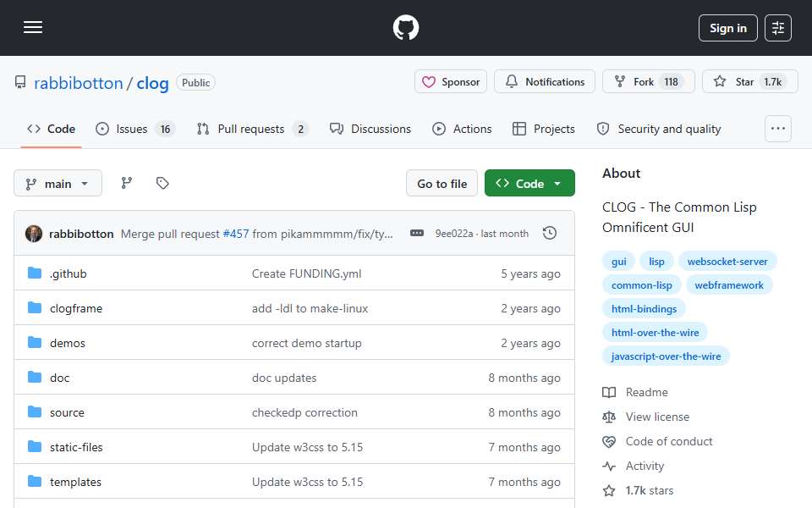Open the clog repository name link
This screenshot has width=812, height=508.
pyautogui.click(x=152, y=83)
